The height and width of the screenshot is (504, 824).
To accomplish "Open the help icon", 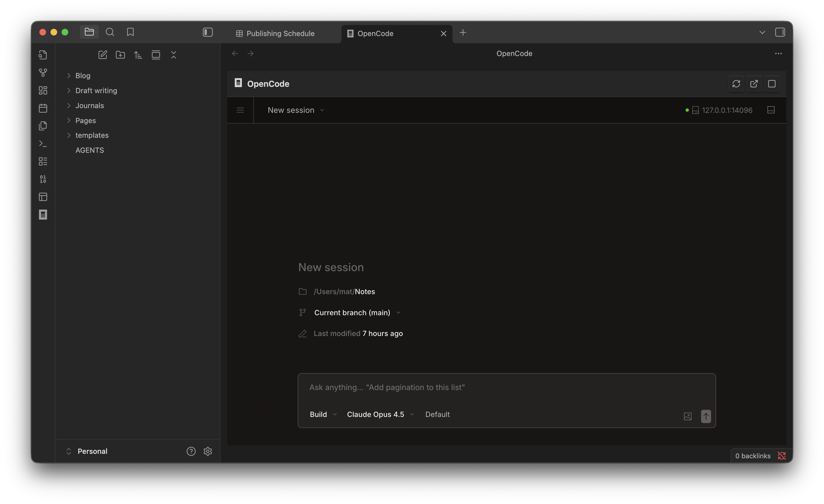I will pos(191,451).
